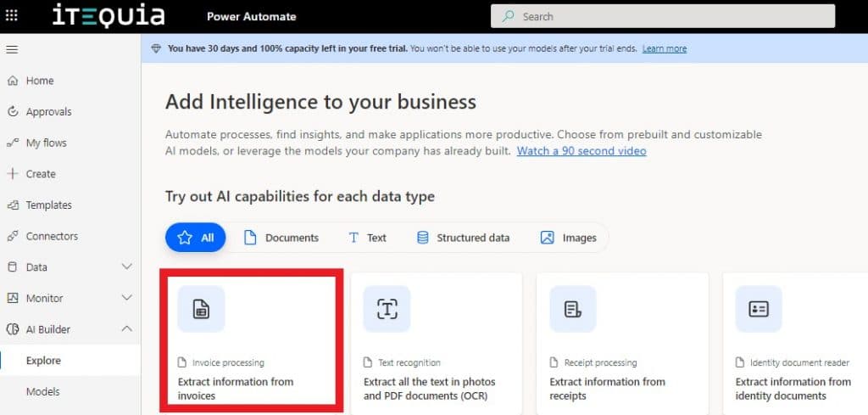Select the Images filter tab
Screen dimensions: 868x415
click(x=569, y=238)
